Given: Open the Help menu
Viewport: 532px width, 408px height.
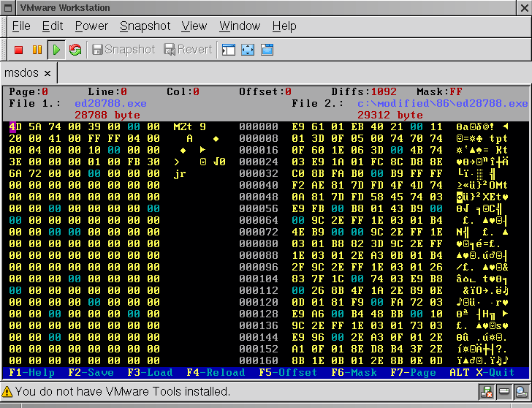Looking at the screenshot, I should click(284, 26).
